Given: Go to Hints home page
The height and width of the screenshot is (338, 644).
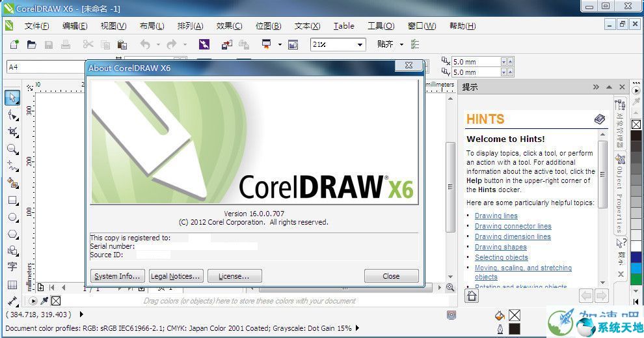Looking at the screenshot, I should point(472,296).
